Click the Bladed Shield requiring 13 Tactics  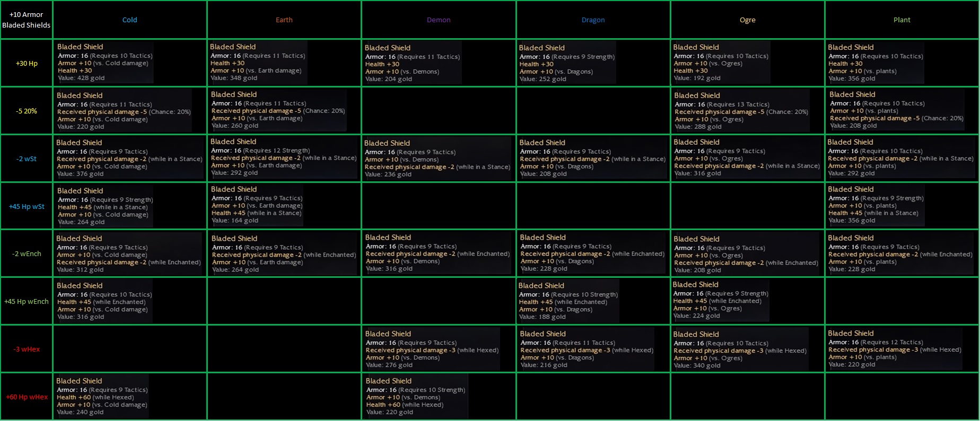click(741, 111)
